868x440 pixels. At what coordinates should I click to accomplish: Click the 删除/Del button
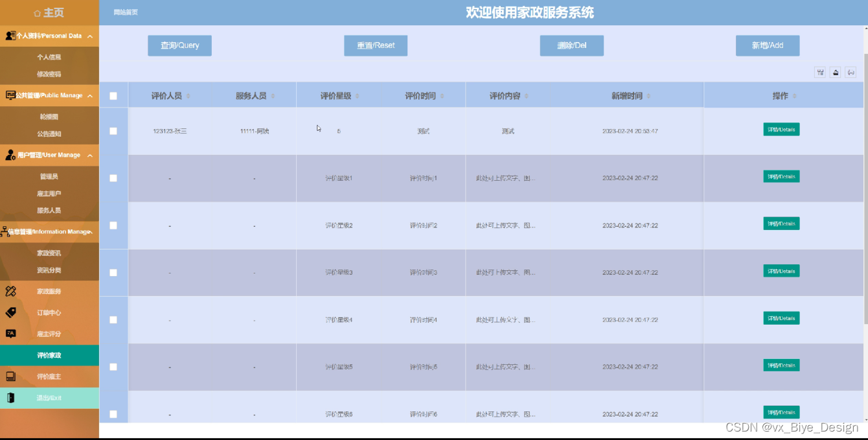tap(572, 45)
